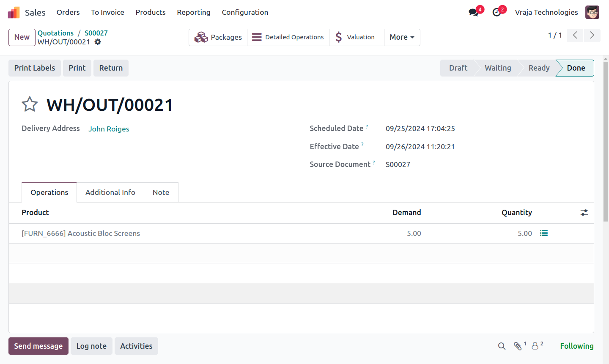Click the Return button

point(111,68)
